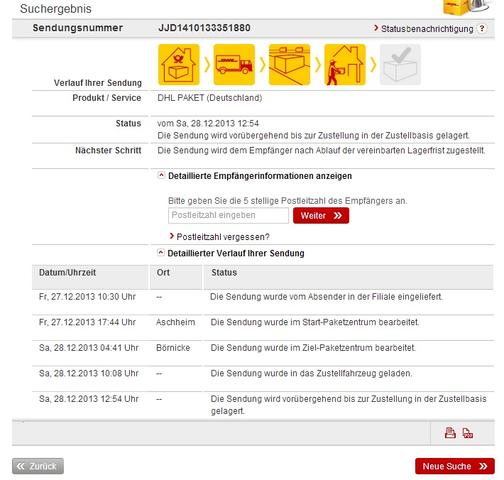Click the Suchergebnis heading

click(x=56, y=9)
